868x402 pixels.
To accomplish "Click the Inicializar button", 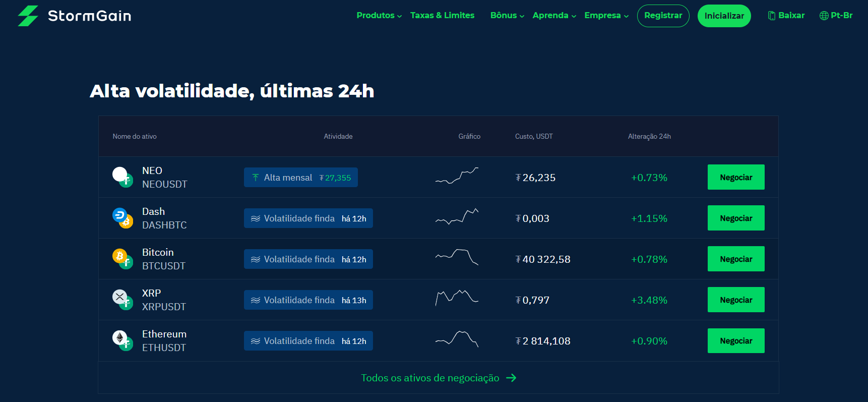I will pos(724,16).
